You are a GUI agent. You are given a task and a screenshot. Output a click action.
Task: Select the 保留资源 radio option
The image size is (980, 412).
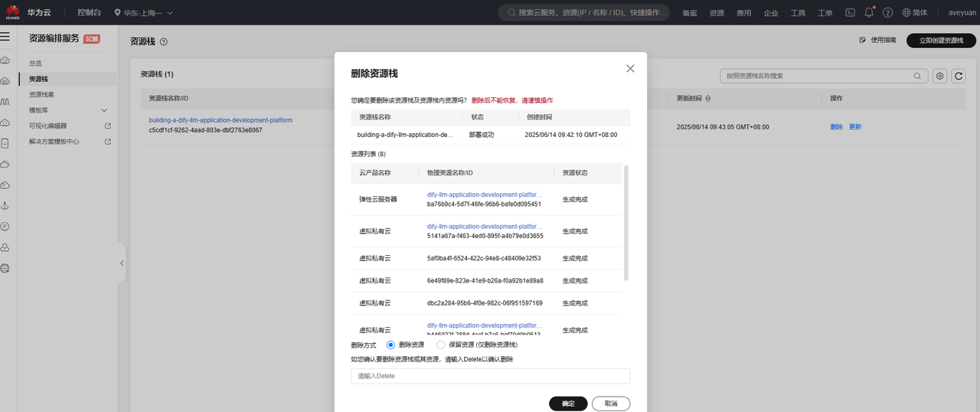pyautogui.click(x=440, y=345)
